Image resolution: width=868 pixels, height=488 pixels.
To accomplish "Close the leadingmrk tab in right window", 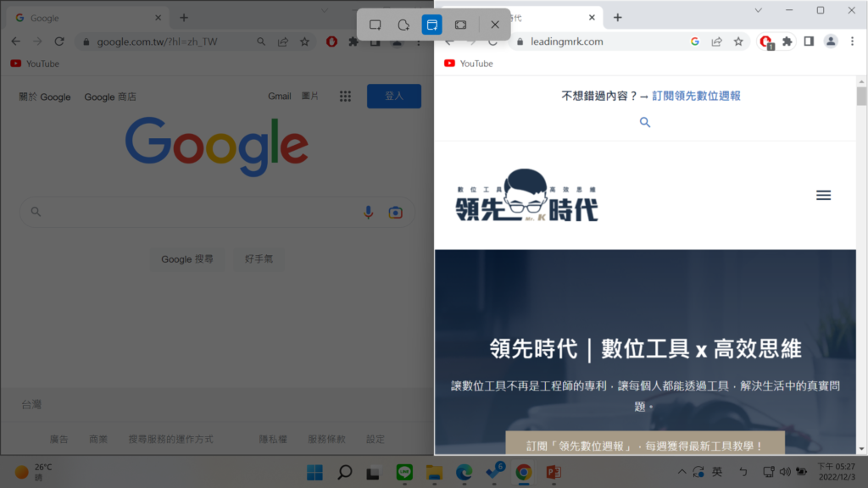I will [592, 18].
